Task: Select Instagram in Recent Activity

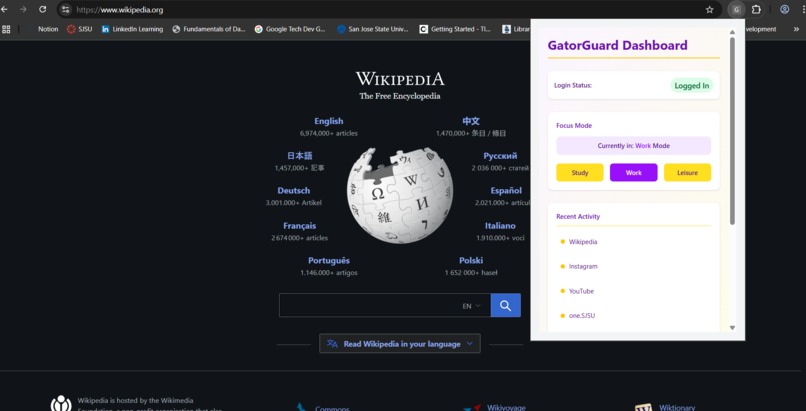Action: (x=583, y=266)
